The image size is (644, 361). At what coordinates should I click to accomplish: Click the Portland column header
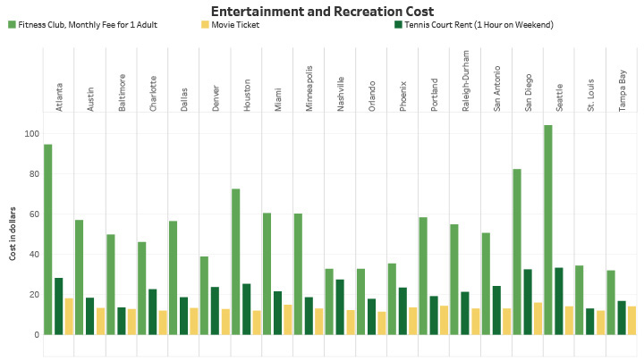point(434,95)
